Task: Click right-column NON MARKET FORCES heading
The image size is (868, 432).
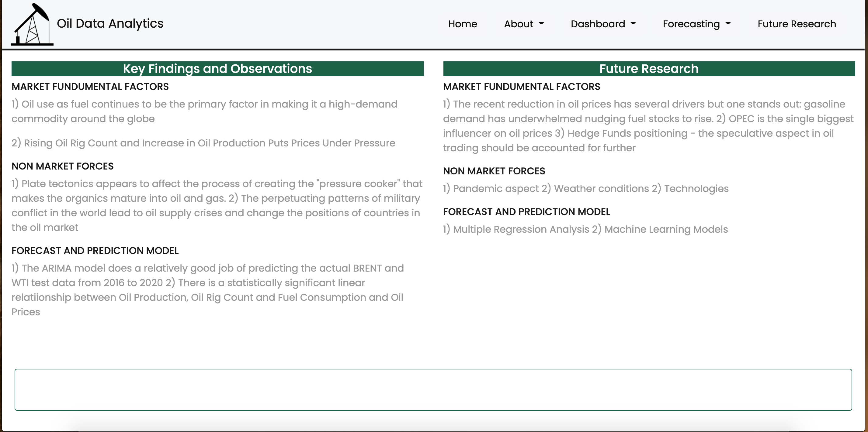Action: [x=494, y=171]
